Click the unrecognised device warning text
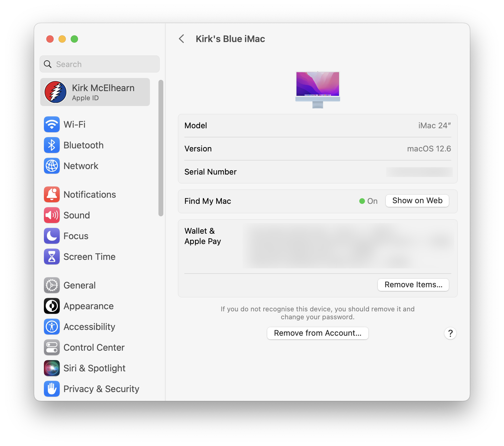 click(318, 313)
